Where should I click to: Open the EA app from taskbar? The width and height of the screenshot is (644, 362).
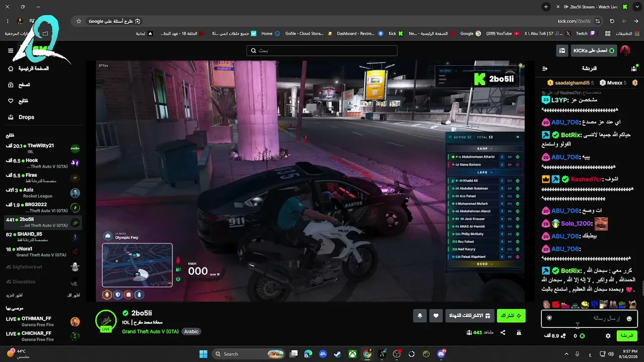point(324,354)
